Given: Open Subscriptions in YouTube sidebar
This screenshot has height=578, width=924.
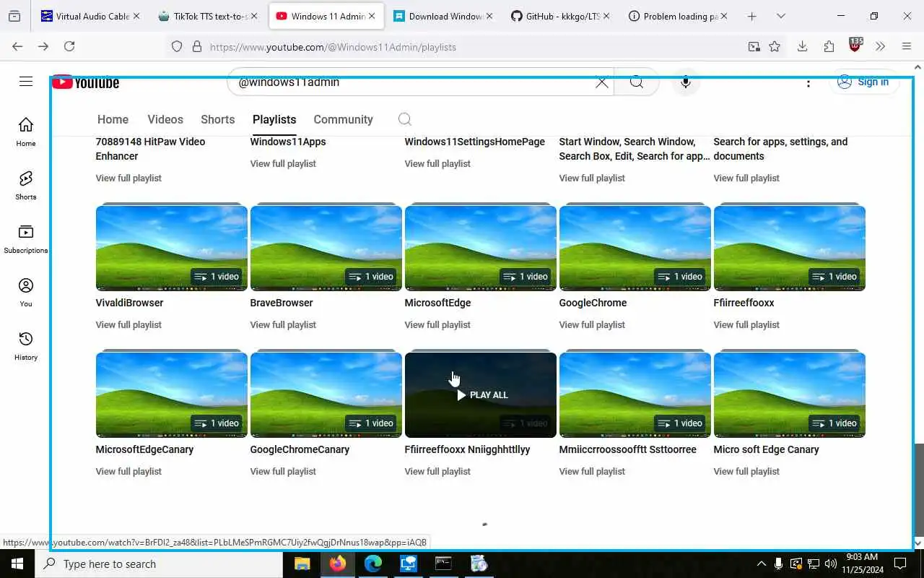Looking at the screenshot, I should [x=26, y=238].
